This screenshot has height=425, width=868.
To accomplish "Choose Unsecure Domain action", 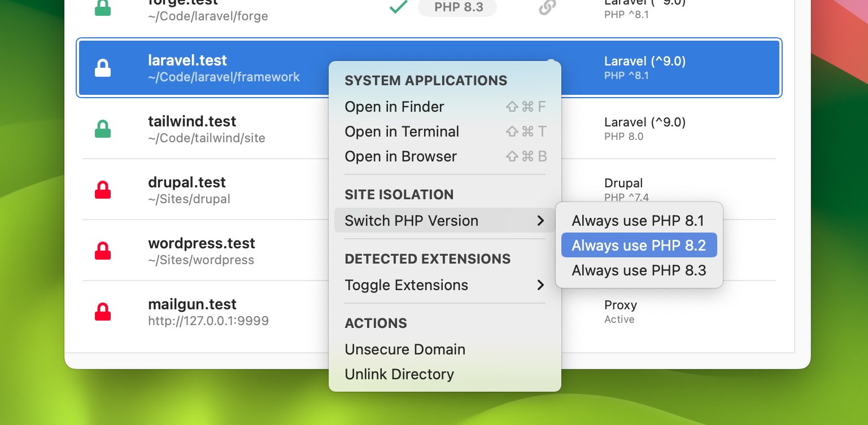I will tap(445, 349).
